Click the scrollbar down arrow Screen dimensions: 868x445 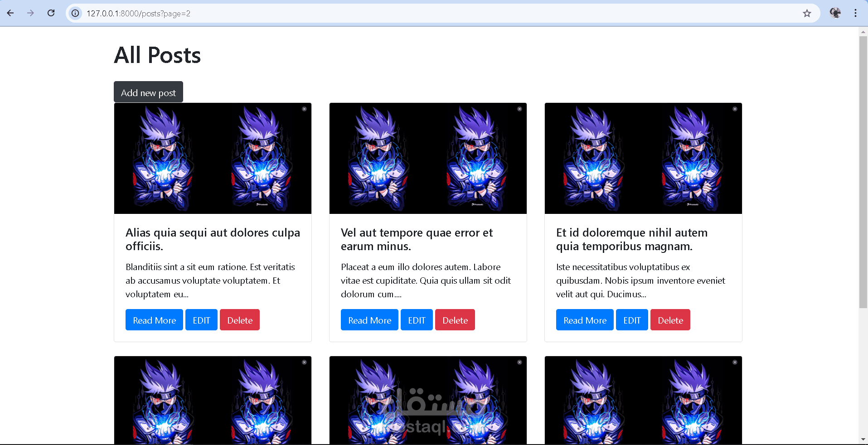[x=863, y=439]
